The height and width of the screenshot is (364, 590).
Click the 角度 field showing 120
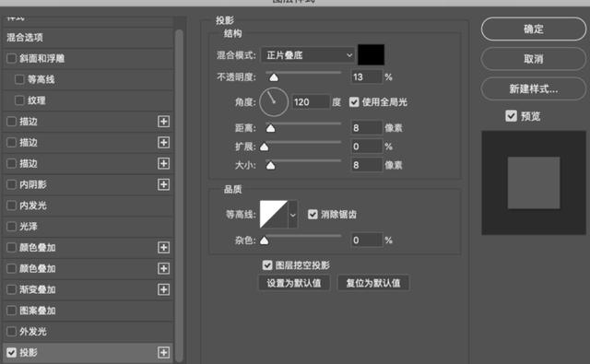coord(311,102)
